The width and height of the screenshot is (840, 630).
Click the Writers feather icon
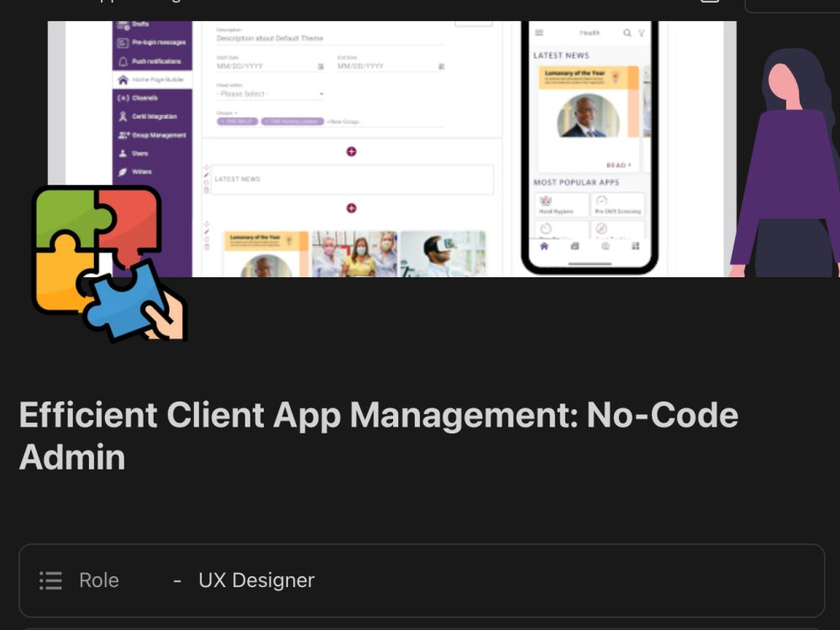click(x=123, y=172)
